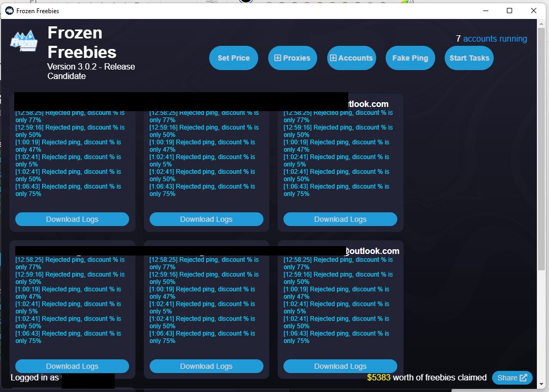Download Logs for the bottom-middle account card
Screen dimensions: 549x392
coord(206,366)
